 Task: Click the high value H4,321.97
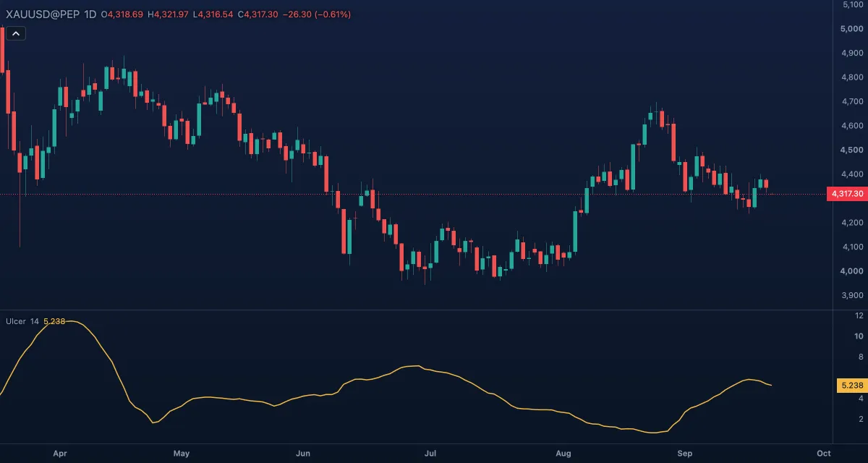click(x=169, y=14)
